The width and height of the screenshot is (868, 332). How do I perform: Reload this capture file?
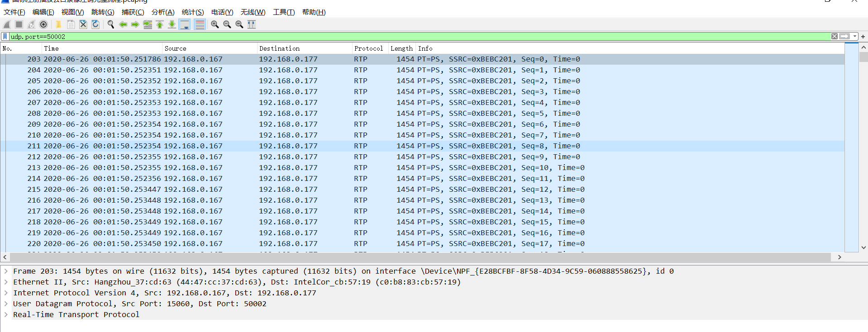pyautogui.click(x=95, y=24)
